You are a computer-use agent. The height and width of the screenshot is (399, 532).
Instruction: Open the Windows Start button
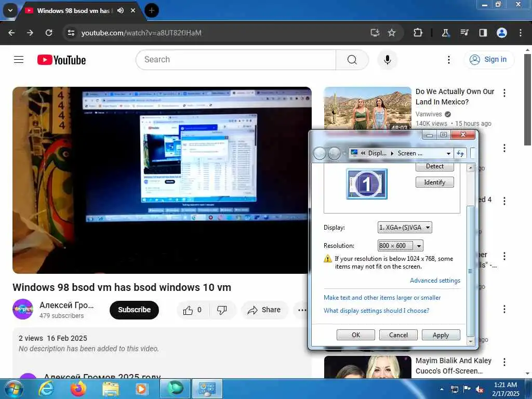click(13, 389)
